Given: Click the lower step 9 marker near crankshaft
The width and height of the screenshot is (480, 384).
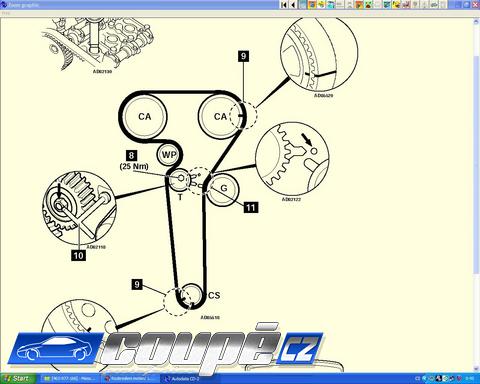Looking at the screenshot, I should pyautogui.click(x=137, y=284).
